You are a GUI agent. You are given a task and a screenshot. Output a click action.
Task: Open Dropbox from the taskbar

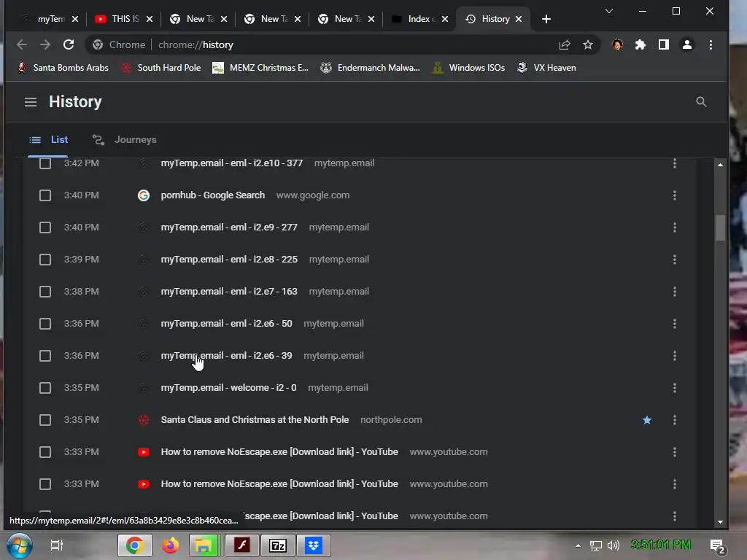tap(314, 545)
